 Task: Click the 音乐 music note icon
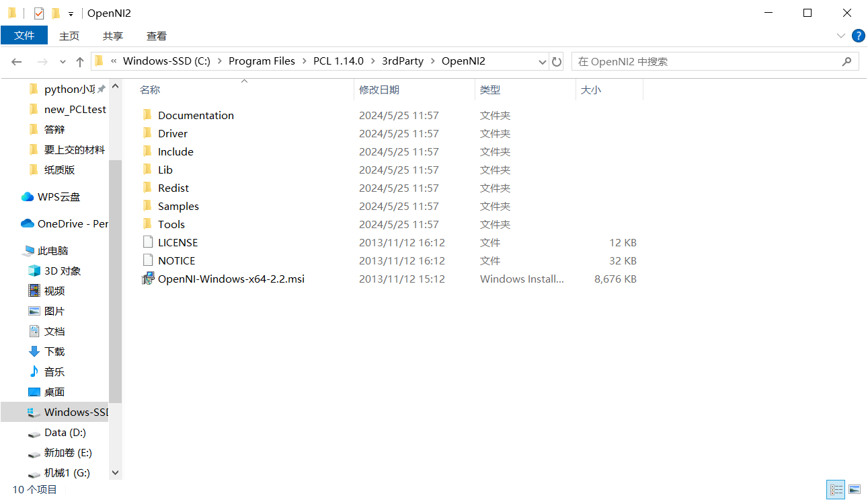[34, 371]
